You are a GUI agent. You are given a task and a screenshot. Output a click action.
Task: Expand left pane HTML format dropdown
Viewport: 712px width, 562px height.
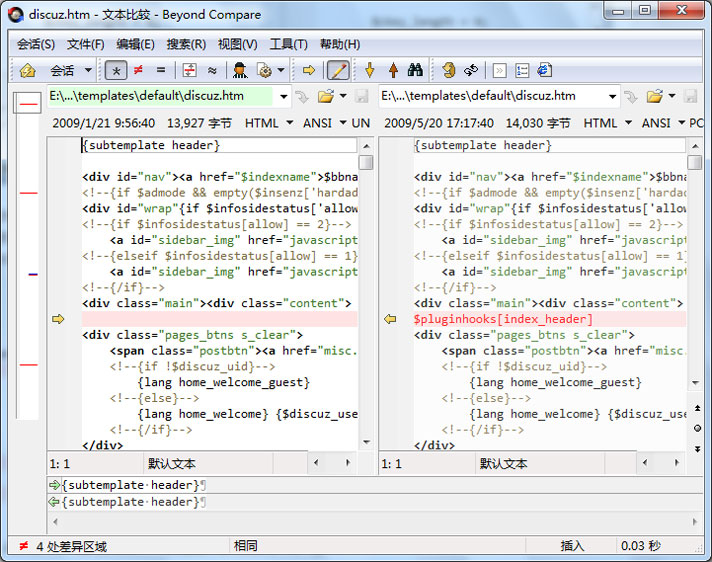(x=289, y=123)
